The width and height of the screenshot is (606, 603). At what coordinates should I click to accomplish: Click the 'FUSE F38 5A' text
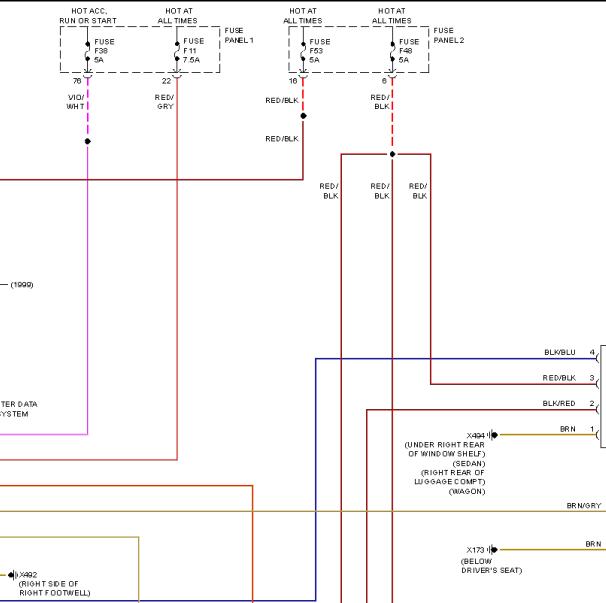tap(104, 51)
